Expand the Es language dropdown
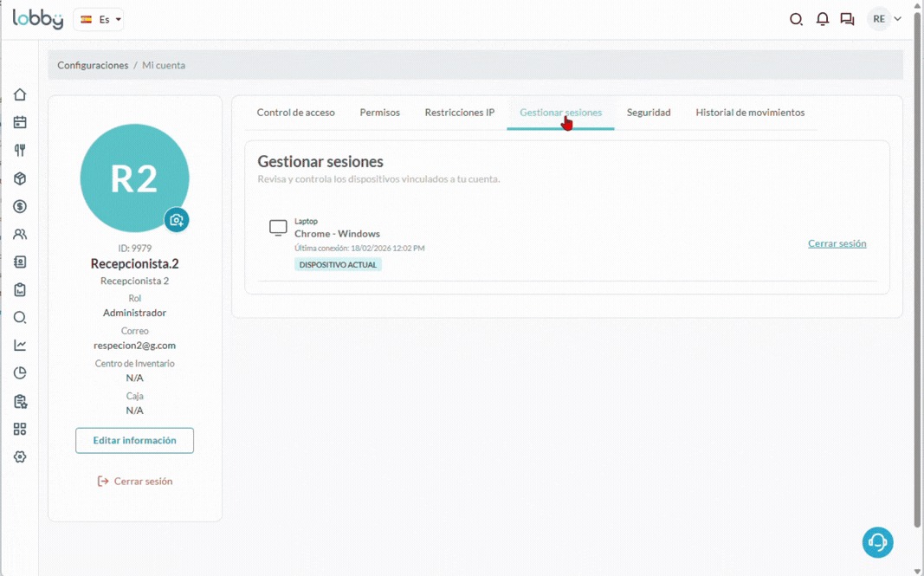The height and width of the screenshot is (576, 924). [x=100, y=19]
